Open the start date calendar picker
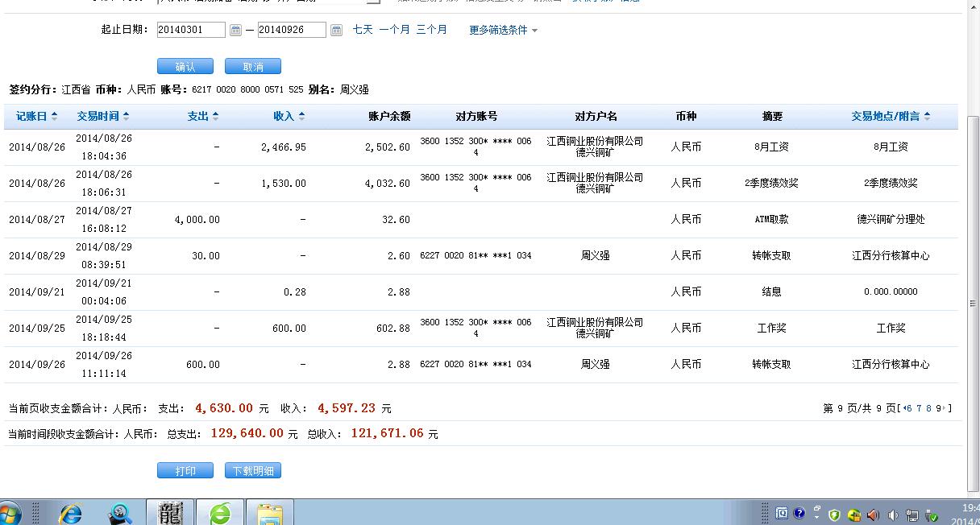 point(235,30)
